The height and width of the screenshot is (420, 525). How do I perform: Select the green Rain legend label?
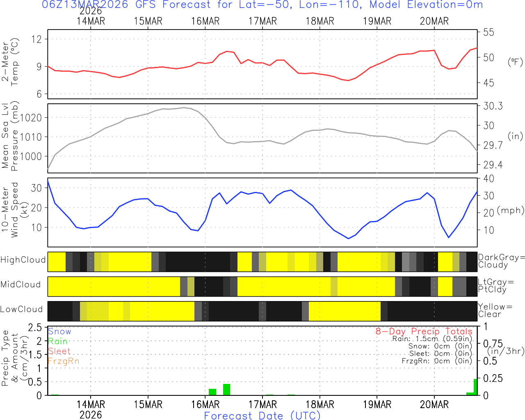tap(58, 341)
